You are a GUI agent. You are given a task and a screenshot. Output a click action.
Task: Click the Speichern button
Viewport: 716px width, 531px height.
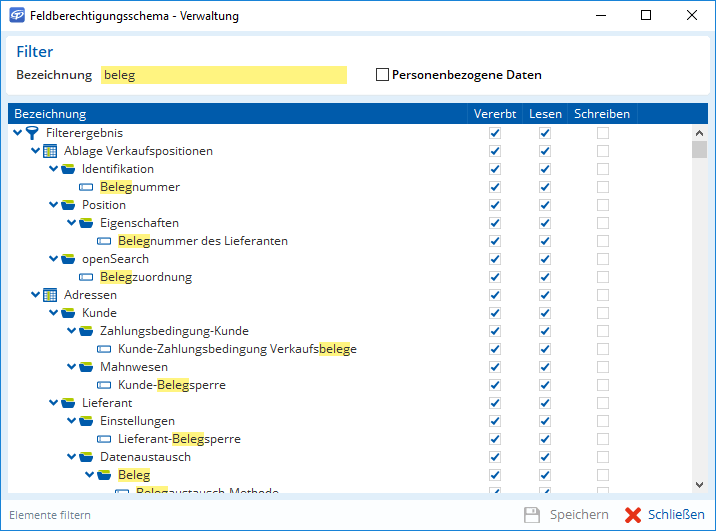pos(567,515)
